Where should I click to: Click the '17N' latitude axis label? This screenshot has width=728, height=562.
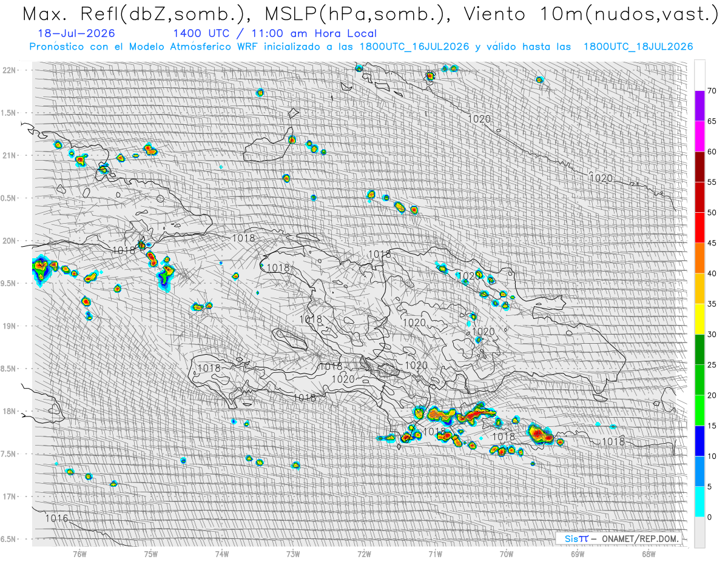tap(10, 497)
